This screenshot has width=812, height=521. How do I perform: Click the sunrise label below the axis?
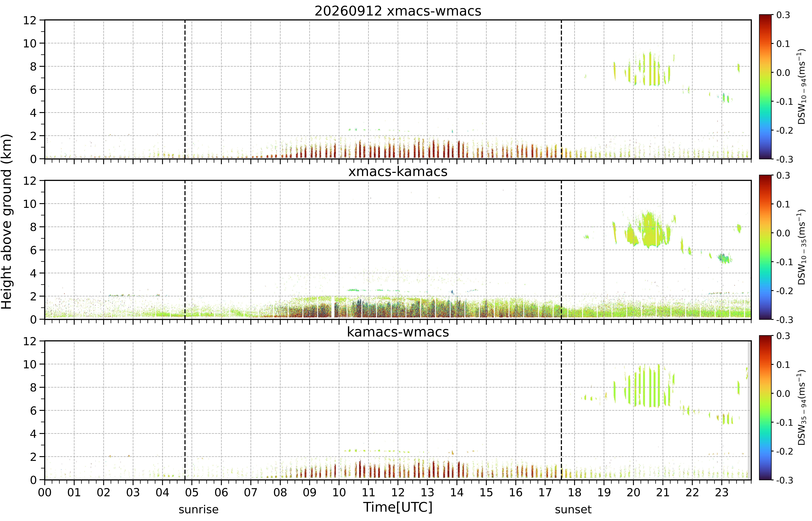(199, 509)
